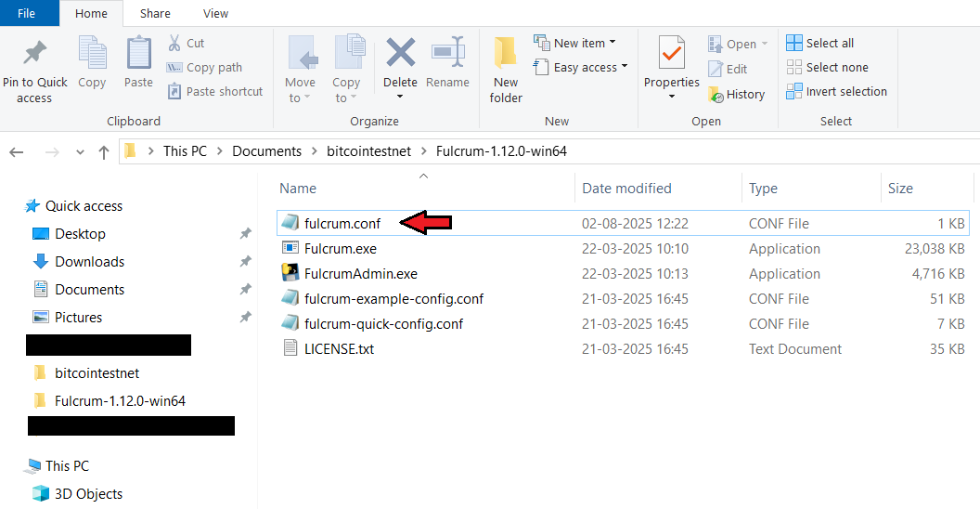
Task: Switch to the View tab
Action: pos(215,13)
